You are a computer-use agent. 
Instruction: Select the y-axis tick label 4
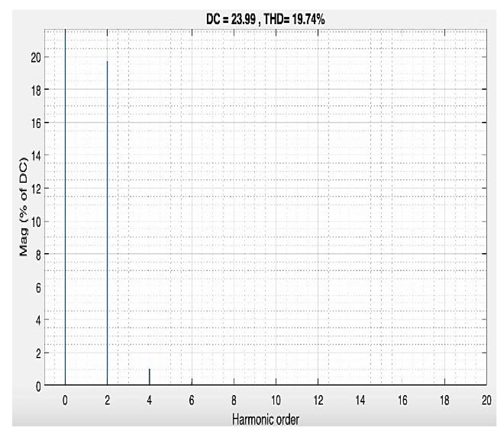coord(38,321)
